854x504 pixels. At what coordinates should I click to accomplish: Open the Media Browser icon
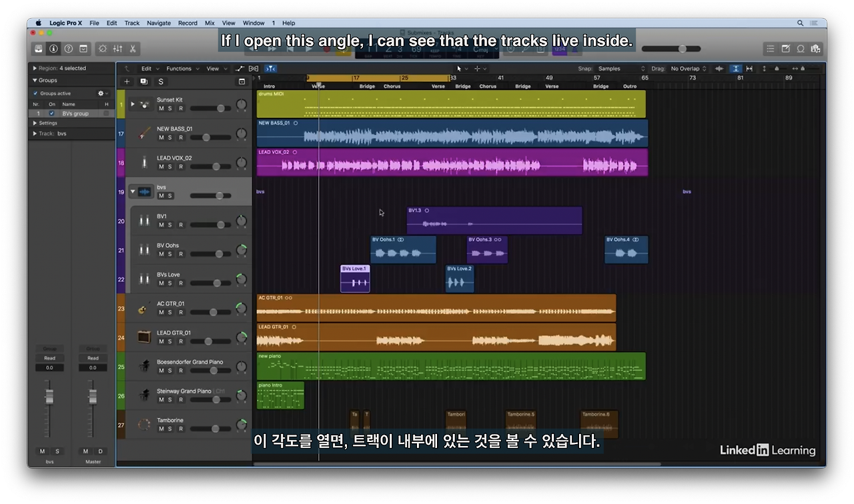(815, 49)
